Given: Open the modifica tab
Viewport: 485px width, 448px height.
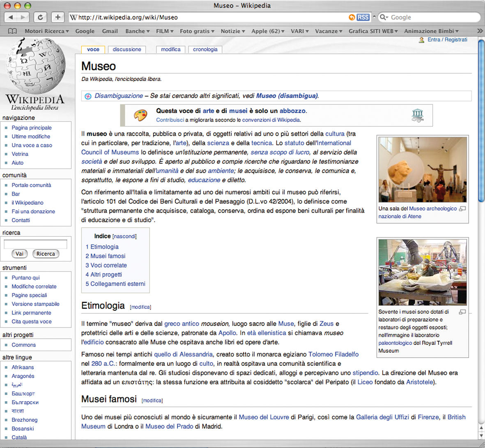Looking at the screenshot, I should (171, 50).
